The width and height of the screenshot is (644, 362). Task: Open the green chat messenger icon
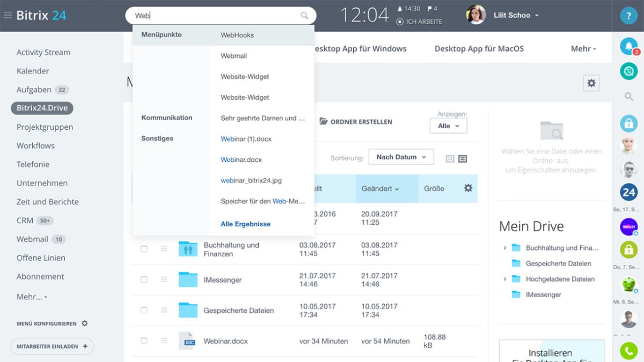click(628, 71)
